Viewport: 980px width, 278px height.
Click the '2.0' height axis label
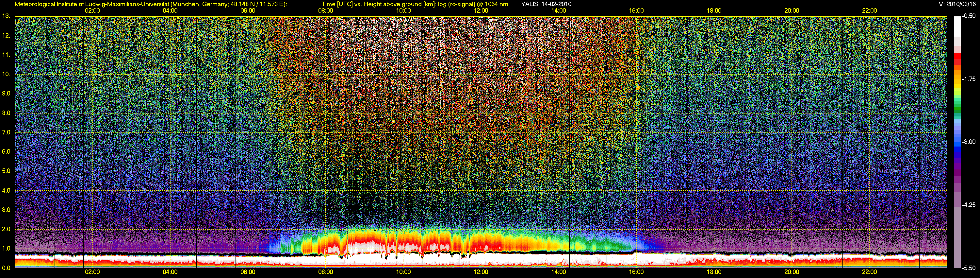tap(6, 229)
